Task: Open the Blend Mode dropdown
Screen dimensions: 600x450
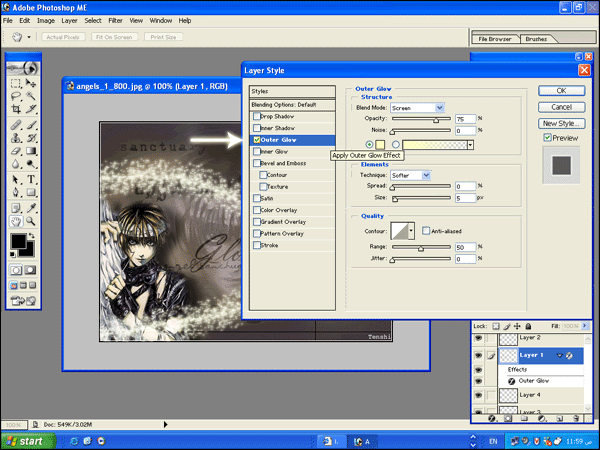Action: 440,108
